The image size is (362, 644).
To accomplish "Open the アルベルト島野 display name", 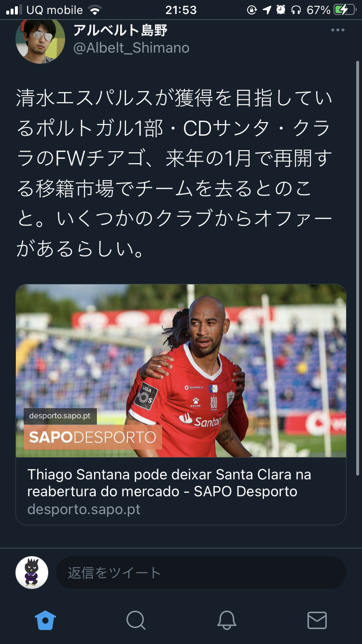I will (120, 30).
